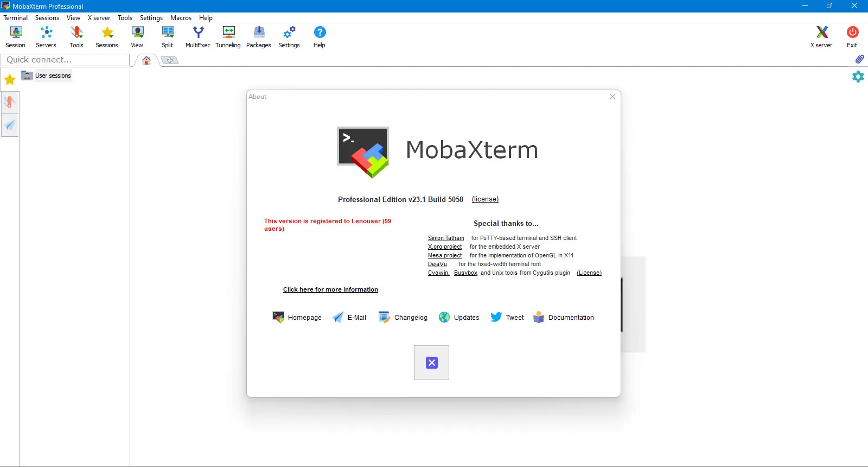Click here for more information link
Viewport: 868px width, 467px height.
coord(330,289)
